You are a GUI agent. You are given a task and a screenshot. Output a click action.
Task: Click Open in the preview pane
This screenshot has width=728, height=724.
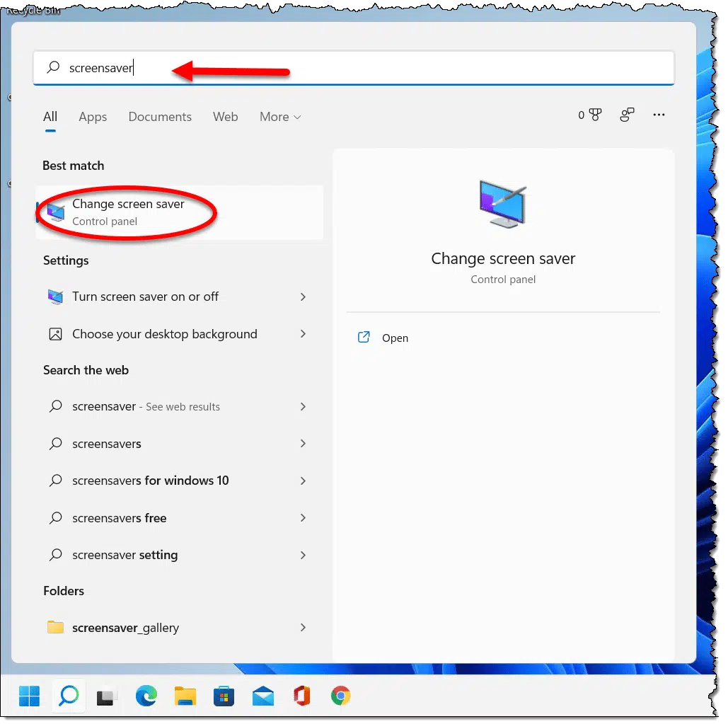point(394,338)
